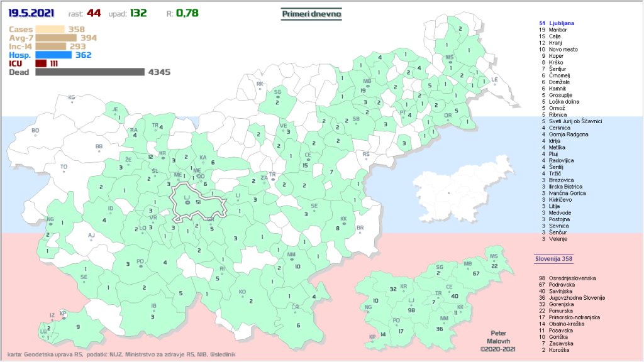Click the KG Kranjska Gora map marker

tap(71, 99)
